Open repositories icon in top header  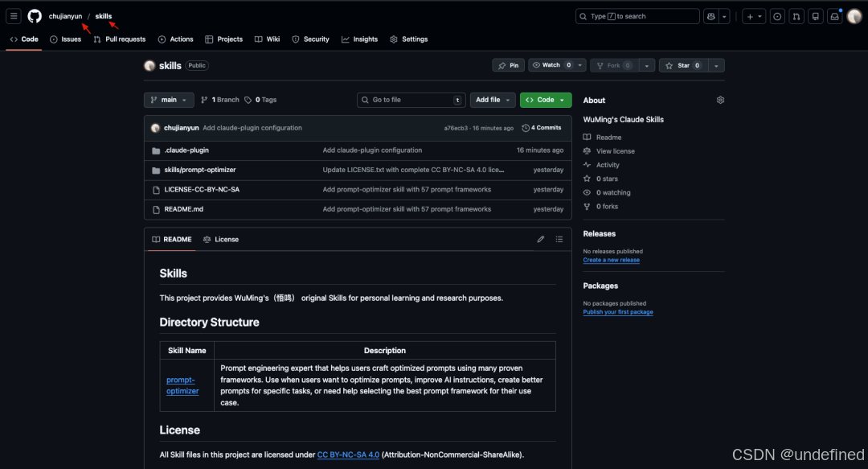click(x=816, y=17)
